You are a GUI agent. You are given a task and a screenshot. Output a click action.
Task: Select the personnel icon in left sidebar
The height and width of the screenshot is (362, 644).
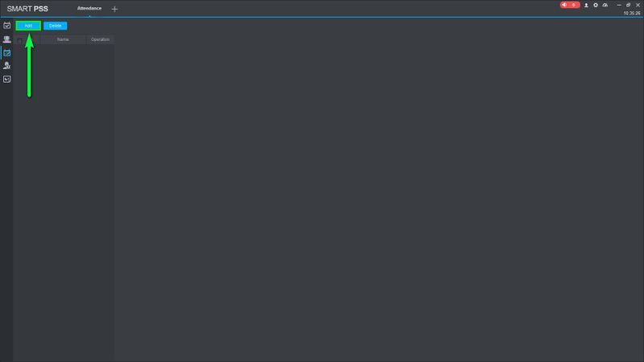point(7,39)
